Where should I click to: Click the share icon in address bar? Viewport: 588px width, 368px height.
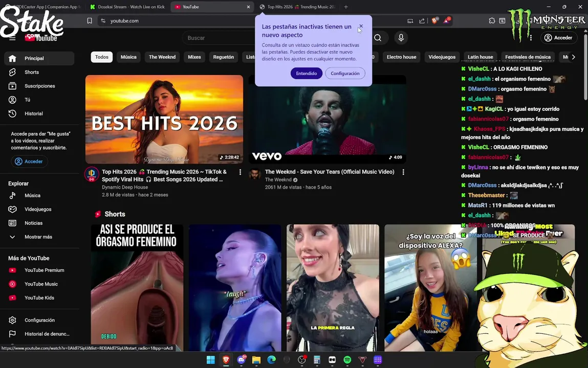pyautogui.click(x=422, y=21)
